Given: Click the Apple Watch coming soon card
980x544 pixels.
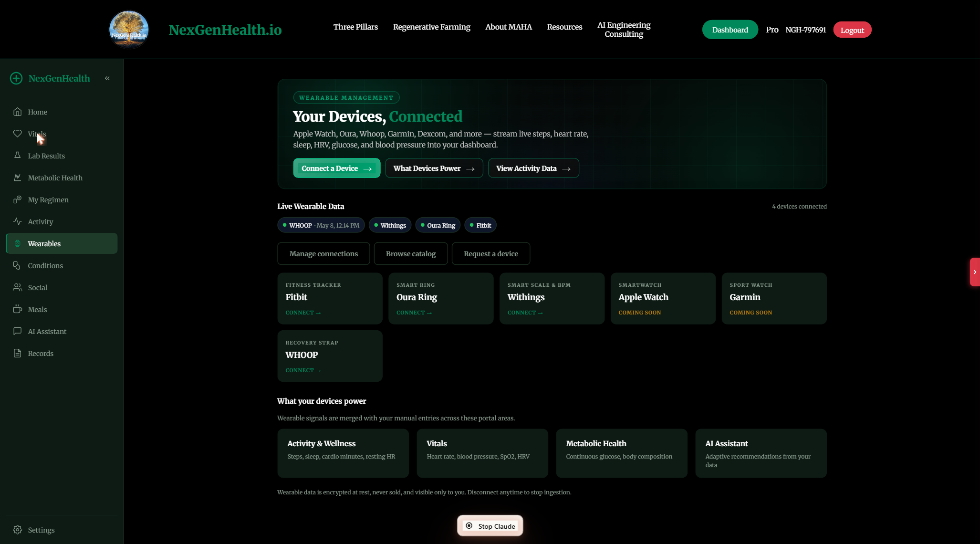Looking at the screenshot, I should pyautogui.click(x=663, y=298).
